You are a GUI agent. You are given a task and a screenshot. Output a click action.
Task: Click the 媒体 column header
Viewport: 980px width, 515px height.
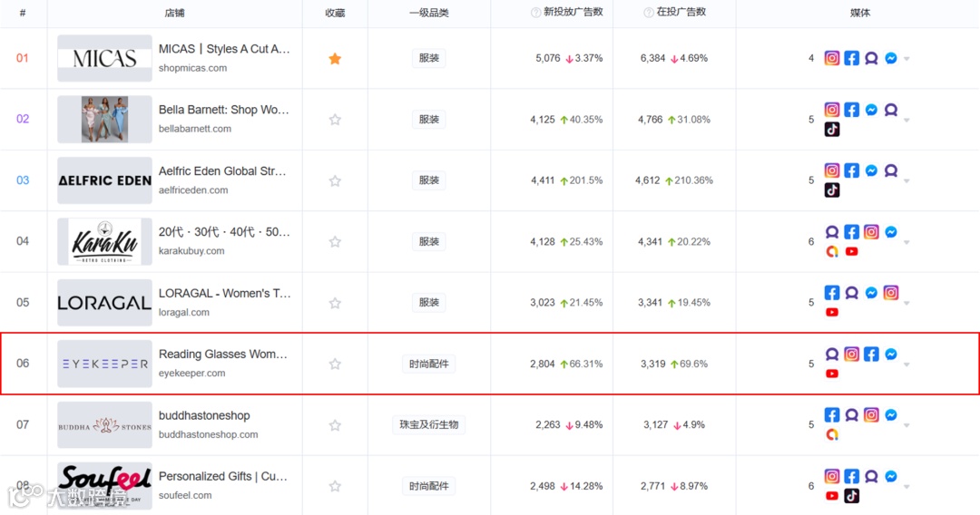point(860,13)
